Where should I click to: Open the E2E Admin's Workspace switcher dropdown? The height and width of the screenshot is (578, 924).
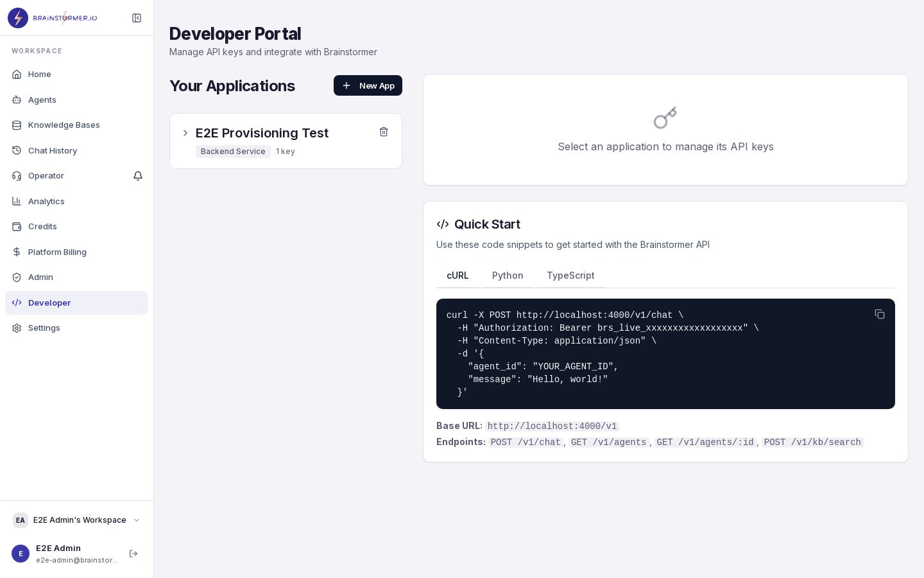tap(76, 520)
